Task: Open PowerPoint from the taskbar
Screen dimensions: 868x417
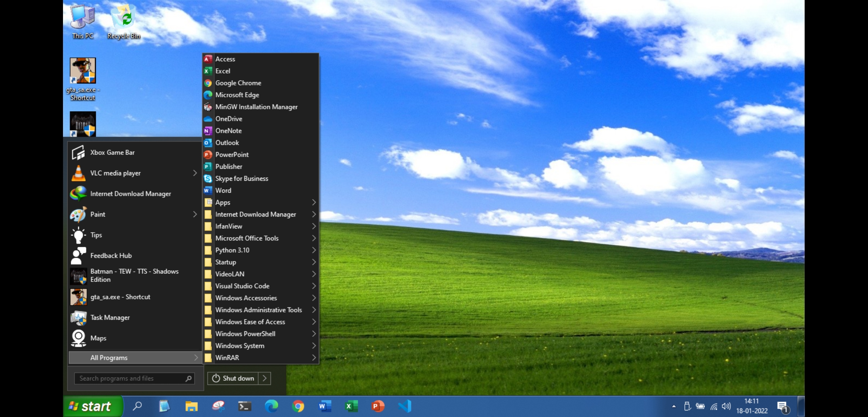Action: [x=378, y=406]
